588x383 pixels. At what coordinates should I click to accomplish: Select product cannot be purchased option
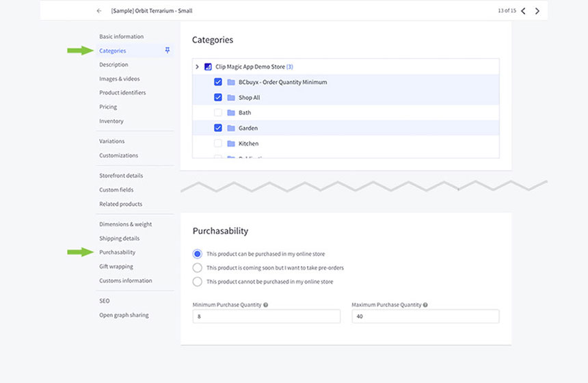[x=198, y=282]
